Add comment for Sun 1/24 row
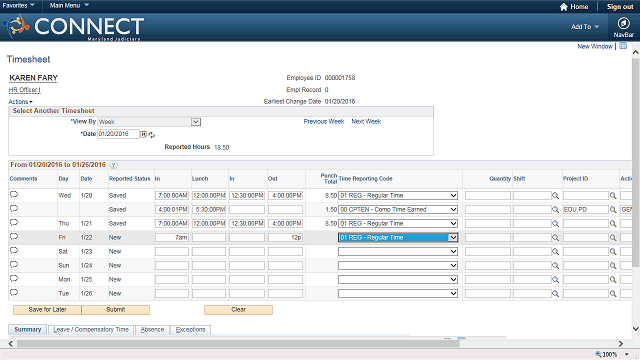 click(14, 264)
